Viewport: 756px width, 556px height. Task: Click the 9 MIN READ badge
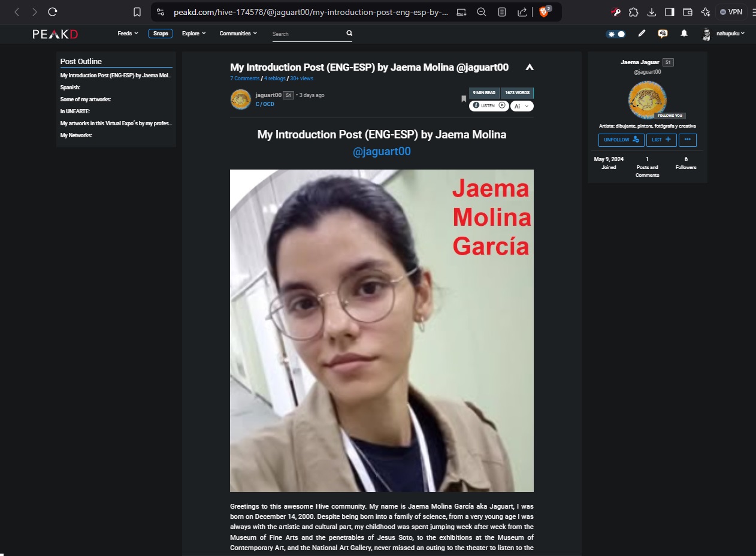click(x=484, y=93)
